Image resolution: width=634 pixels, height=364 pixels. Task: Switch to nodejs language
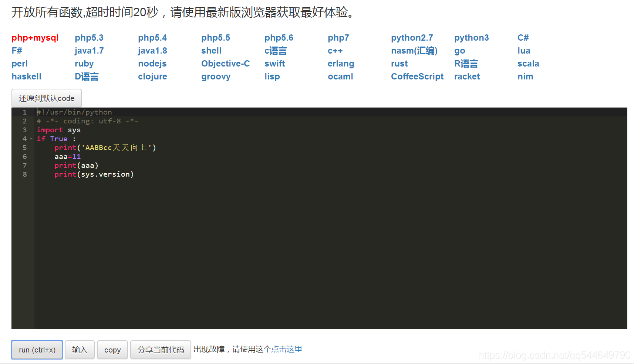pos(152,64)
